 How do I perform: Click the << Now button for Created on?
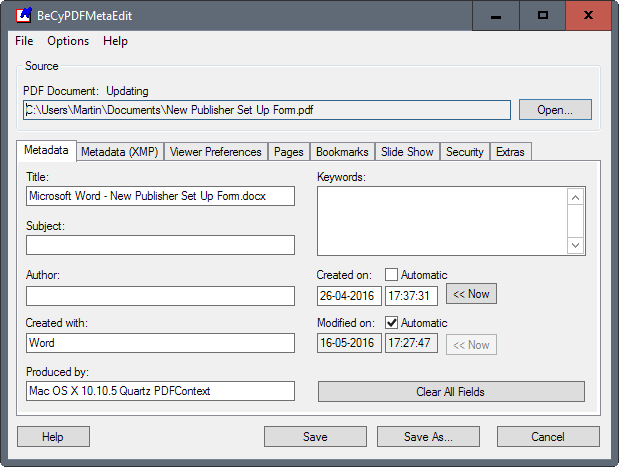[471, 294]
